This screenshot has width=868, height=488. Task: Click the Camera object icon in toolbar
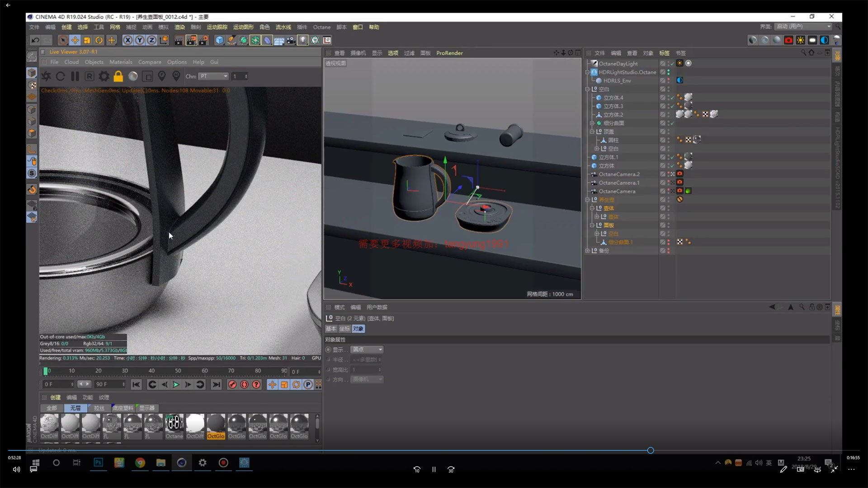291,40
